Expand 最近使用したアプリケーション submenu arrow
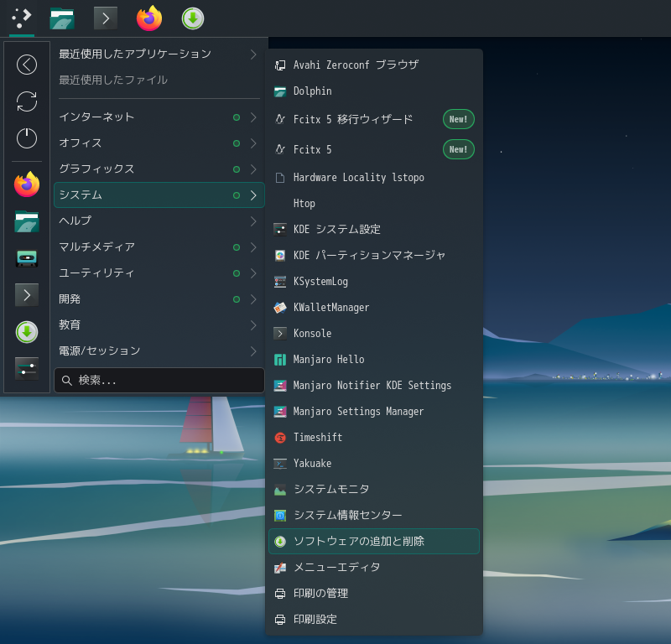Viewport: 671px width, 644px height. (x=253, y=55)
